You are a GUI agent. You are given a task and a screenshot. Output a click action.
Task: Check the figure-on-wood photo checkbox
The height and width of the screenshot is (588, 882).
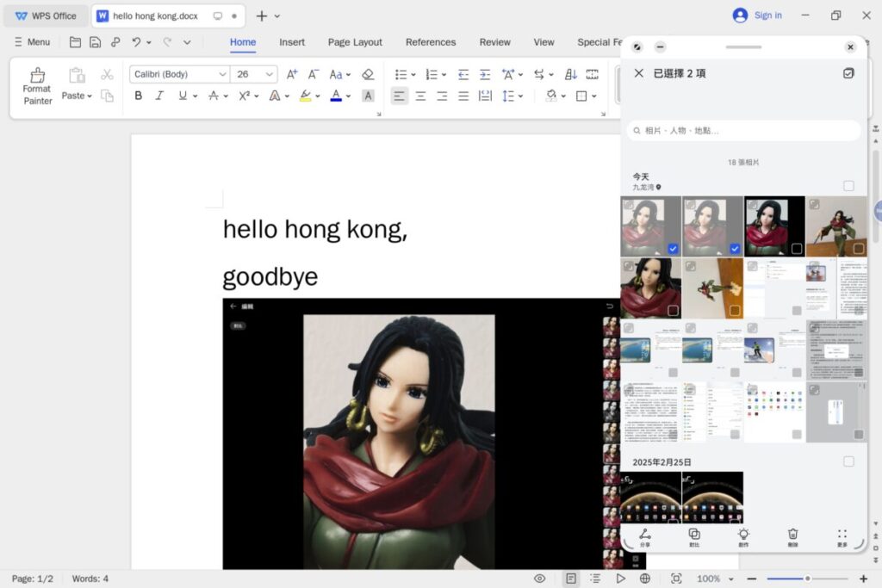point(735,310)
